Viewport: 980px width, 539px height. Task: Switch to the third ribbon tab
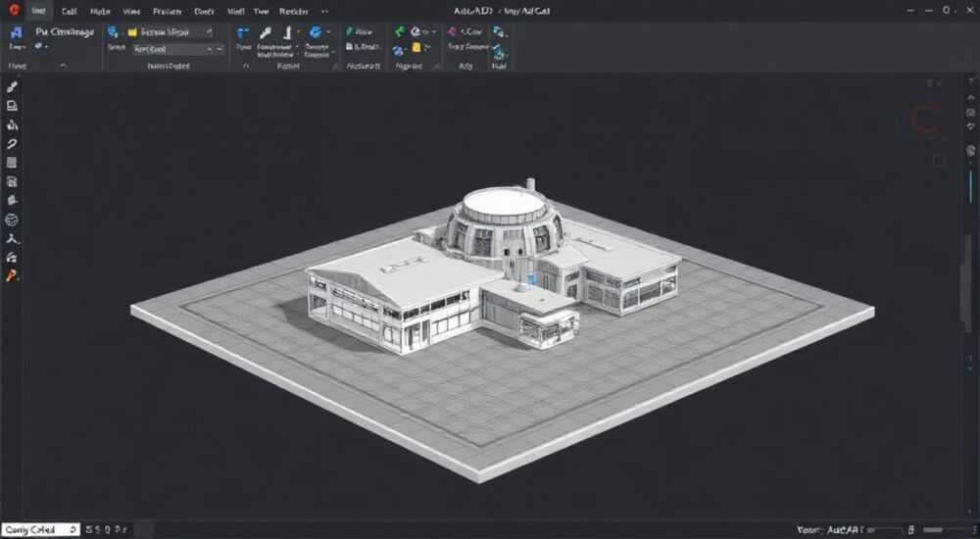(100, 11)
